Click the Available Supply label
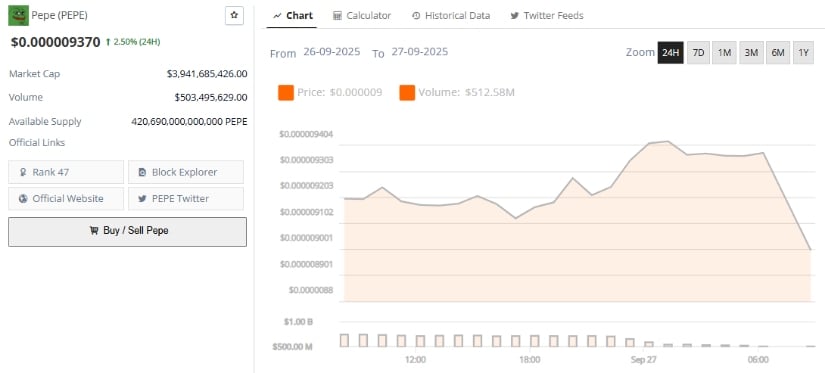Screen dimensions: 825x373 (45, 122)
